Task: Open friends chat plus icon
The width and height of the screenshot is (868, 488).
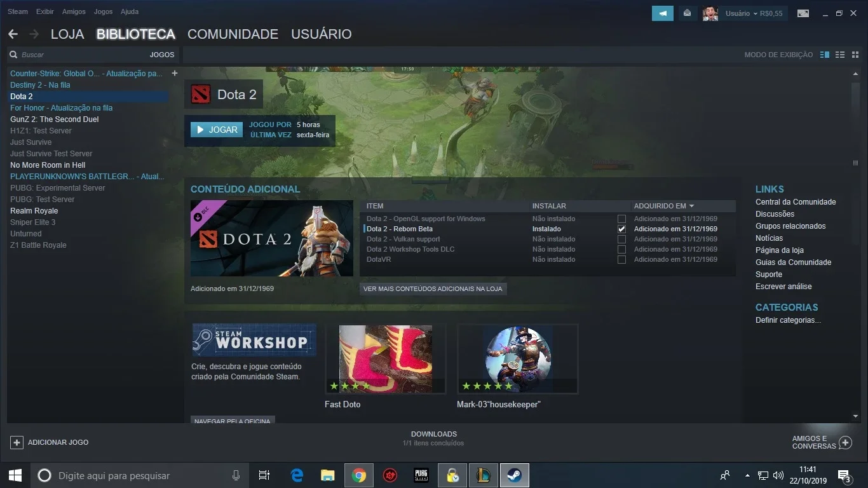Action: click(x=845, y=442)
